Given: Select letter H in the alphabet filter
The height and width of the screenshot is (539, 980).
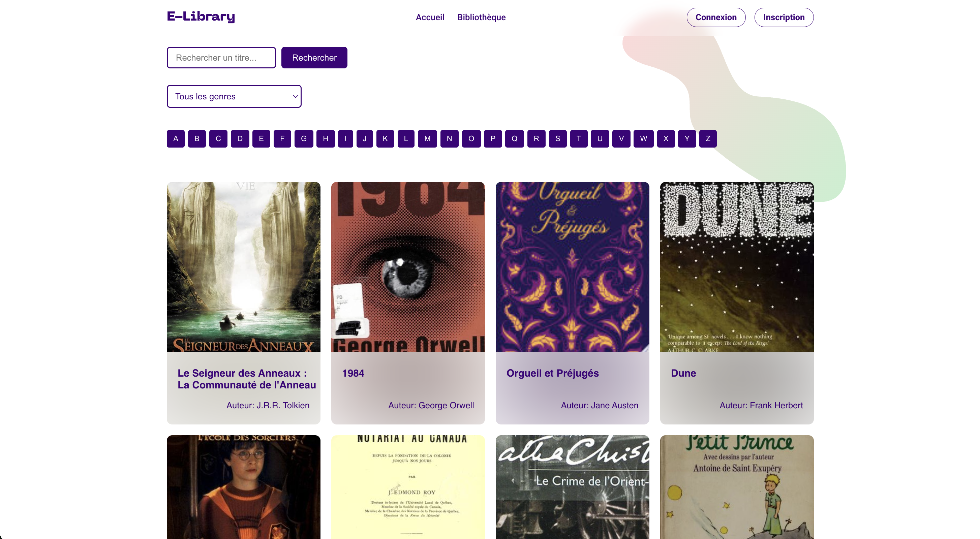Looking at the screenshot, I should [325, 138].
